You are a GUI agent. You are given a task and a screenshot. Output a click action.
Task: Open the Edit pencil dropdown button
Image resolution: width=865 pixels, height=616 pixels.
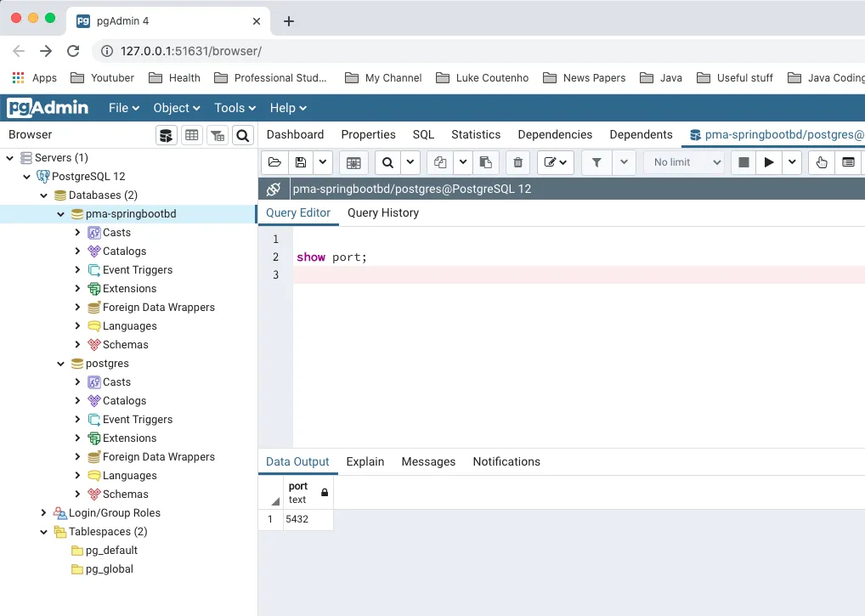556,162
